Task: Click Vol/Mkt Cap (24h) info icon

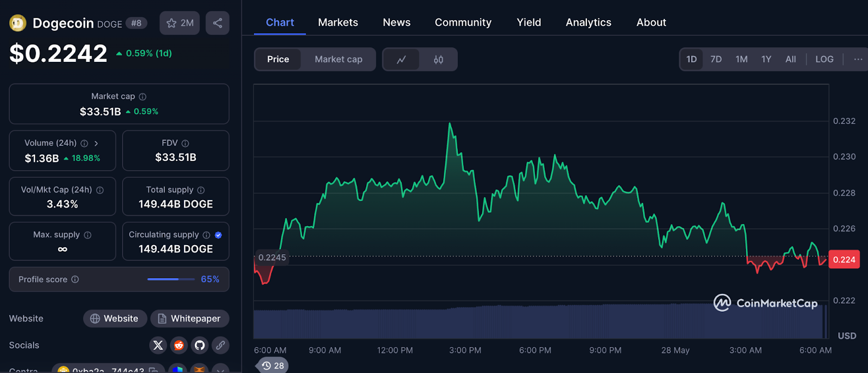Action: point(100,190)
